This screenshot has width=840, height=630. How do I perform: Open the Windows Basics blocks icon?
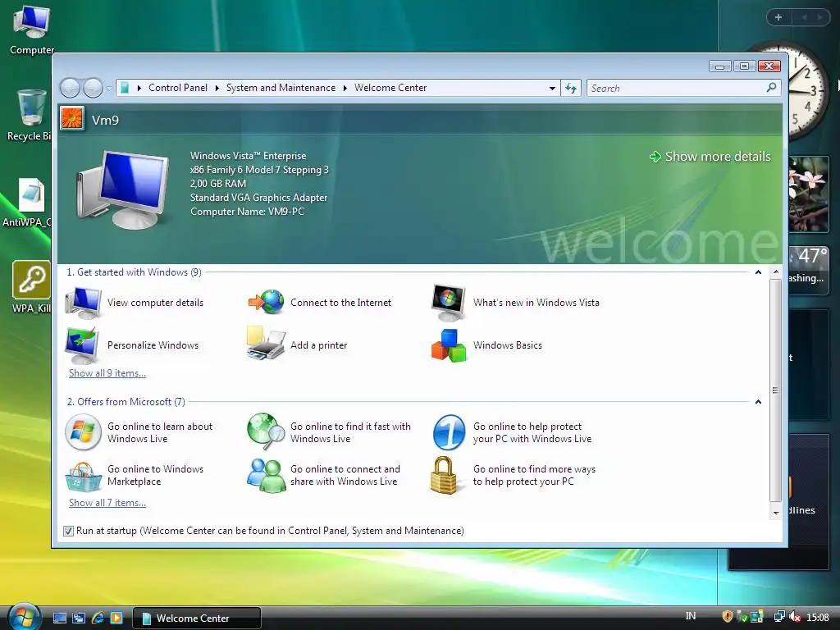(449, 345)
